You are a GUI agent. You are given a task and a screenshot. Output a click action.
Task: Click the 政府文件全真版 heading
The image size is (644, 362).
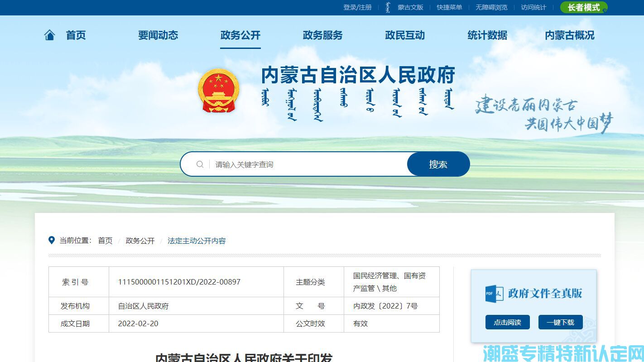(x=545, y=294)
